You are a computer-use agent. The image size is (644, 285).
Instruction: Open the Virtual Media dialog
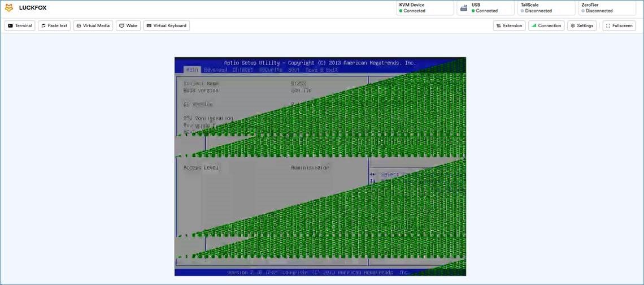93,25
